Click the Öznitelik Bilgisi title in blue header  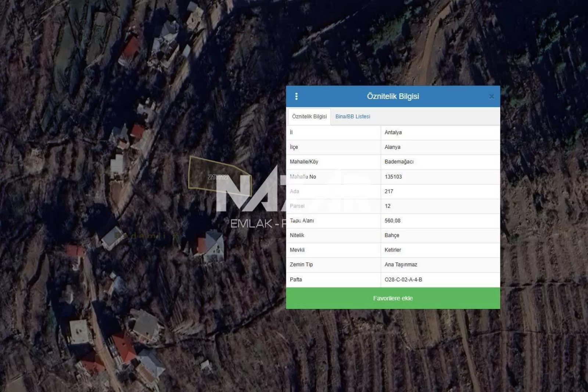point(392,96)
